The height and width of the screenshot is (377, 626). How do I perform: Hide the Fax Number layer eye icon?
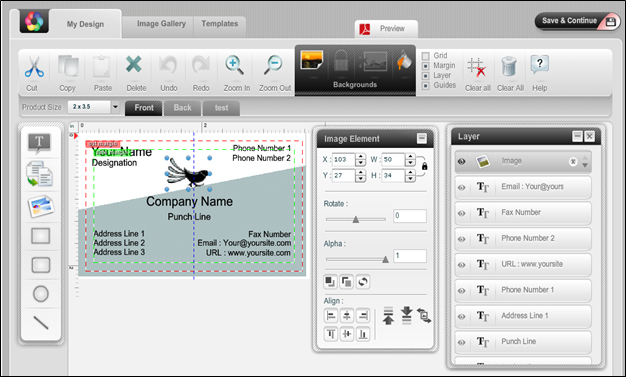(x=462, y=213)
